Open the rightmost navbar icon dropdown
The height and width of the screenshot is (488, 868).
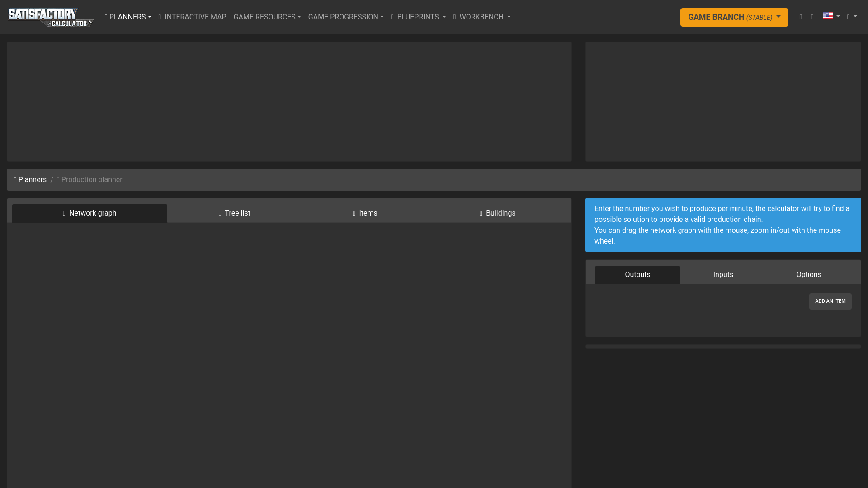852,17
